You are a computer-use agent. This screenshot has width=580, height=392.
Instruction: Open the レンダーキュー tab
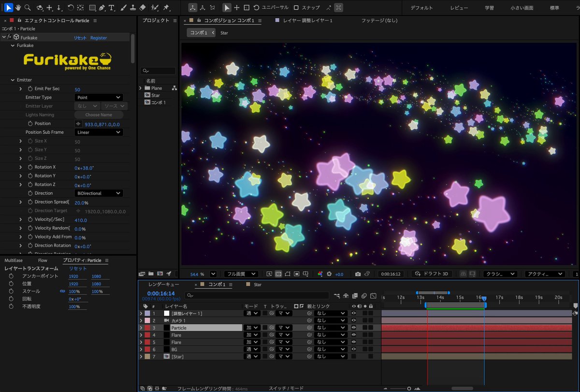pos(163,285)
